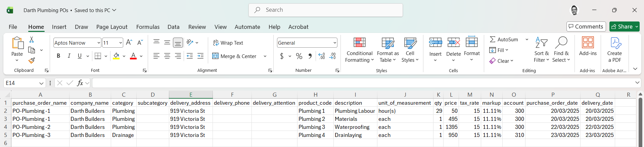Toggle Italic formatting
The height and width of the screenshot is (147, 644).
pyautogui.click(x=69, y=56)
